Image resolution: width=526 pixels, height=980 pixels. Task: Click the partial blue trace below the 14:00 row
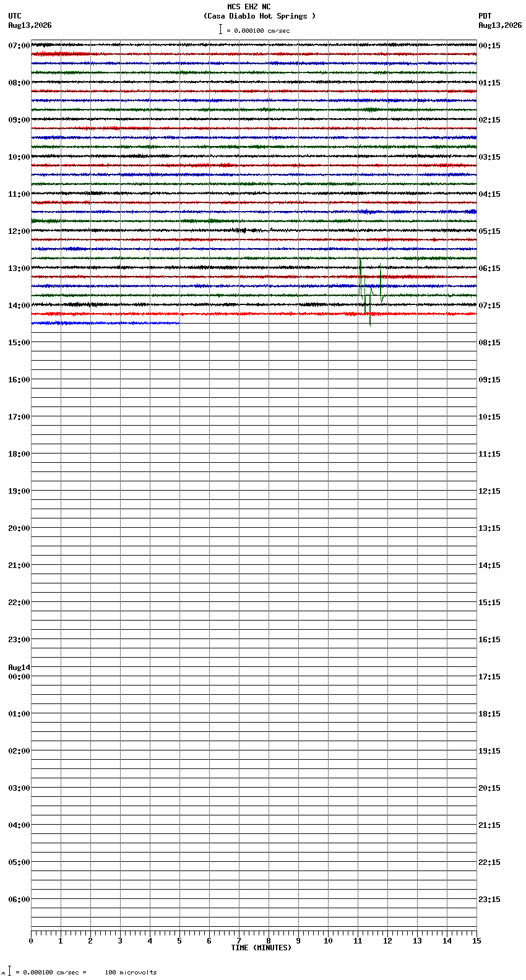tap(105, 323)
